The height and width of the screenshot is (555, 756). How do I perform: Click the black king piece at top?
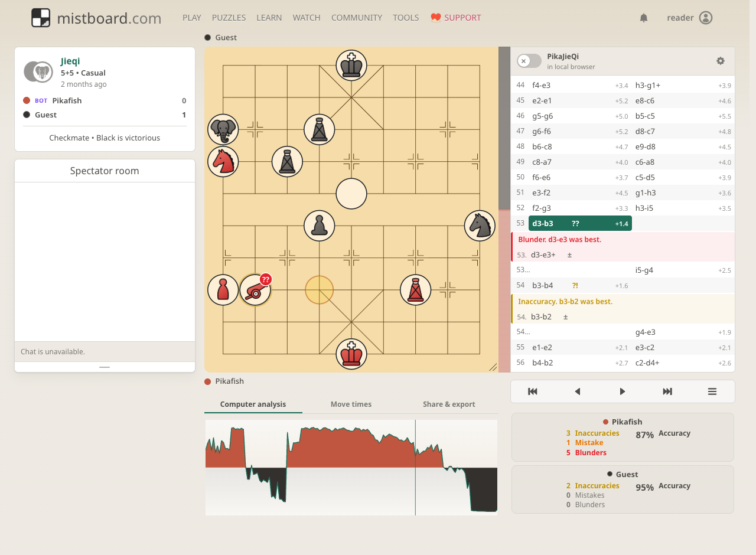[x=351, y=65]
